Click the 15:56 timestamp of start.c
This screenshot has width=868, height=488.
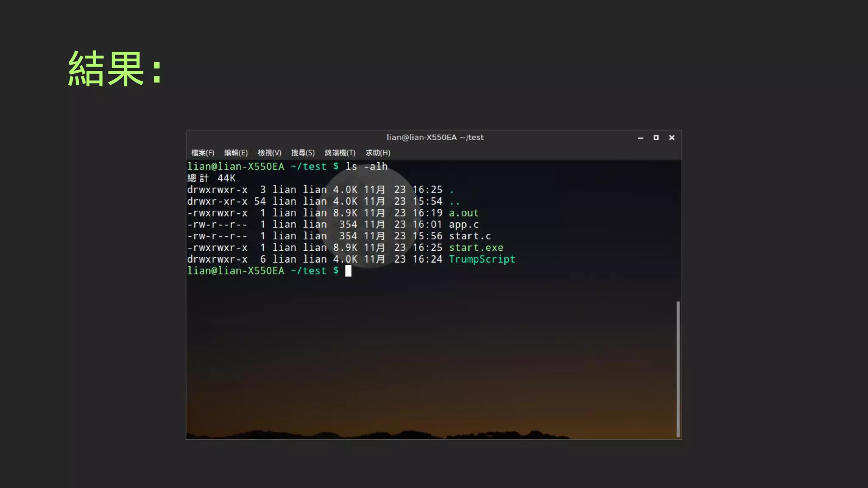coord(427,236)
